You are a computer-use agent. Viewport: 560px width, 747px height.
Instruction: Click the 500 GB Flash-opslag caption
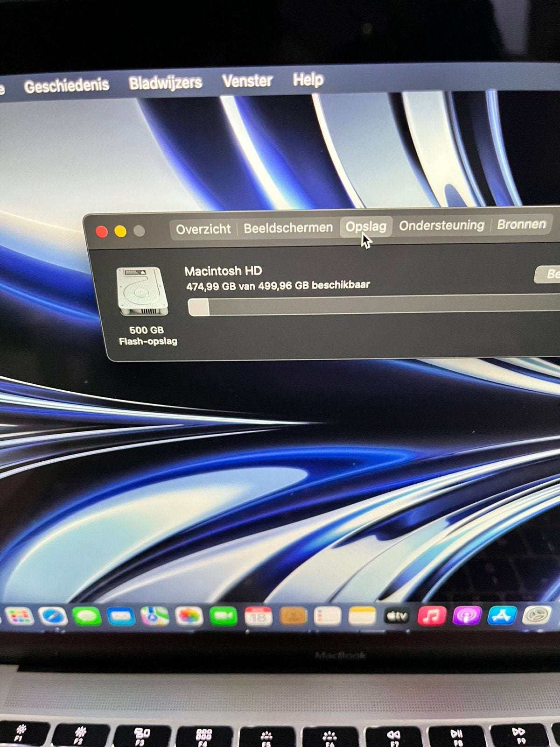click(x=147, y=336)
